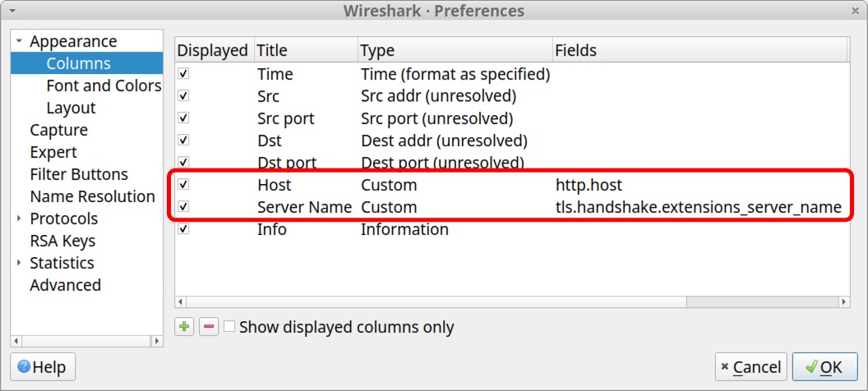Click the Type column header

[x=455, y=50]
